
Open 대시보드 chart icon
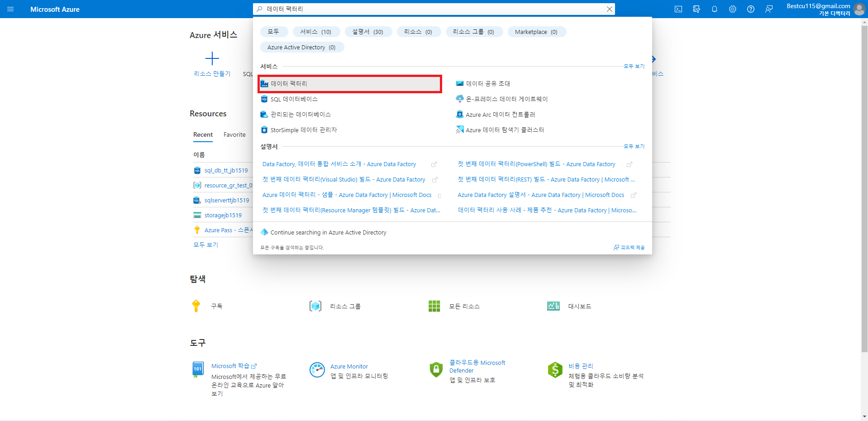(x=553, y=306)
